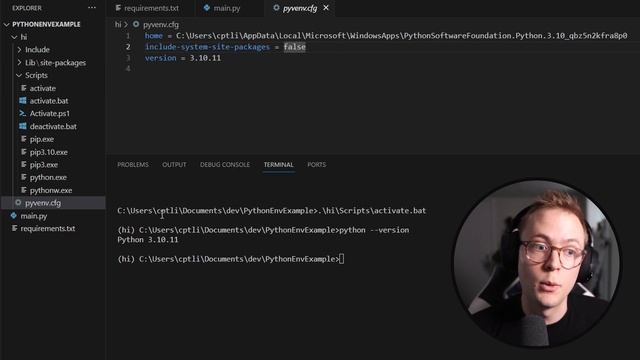The image size is (640, 360).
Task: Click 'Python 3.10.11' terminal output line
Action: pyautogui.click(x=148, y=240)
